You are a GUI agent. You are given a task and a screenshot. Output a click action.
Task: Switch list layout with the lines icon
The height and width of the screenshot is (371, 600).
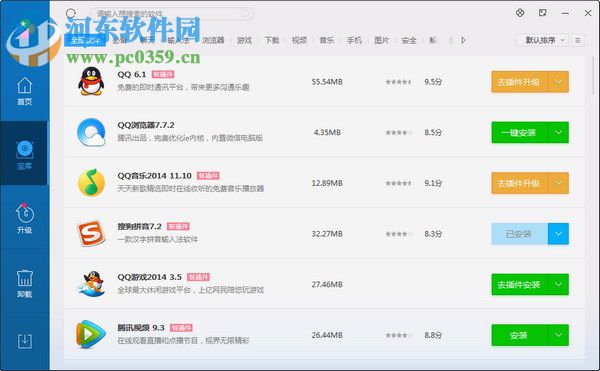pos(577,40)
